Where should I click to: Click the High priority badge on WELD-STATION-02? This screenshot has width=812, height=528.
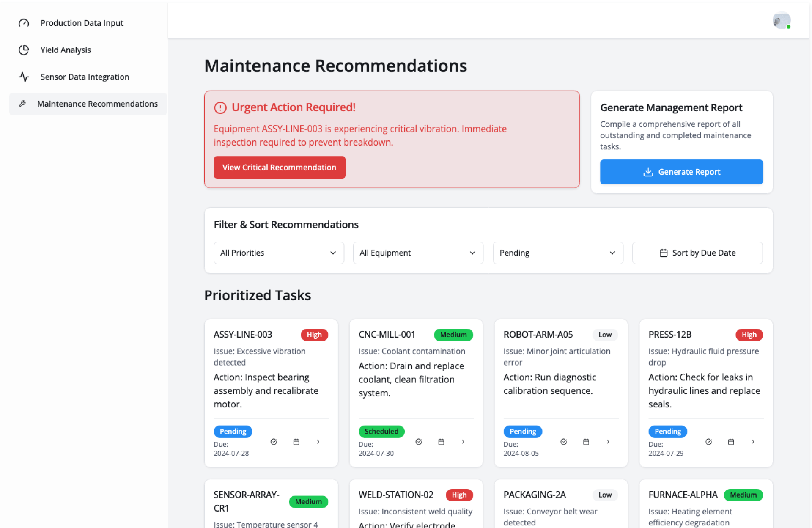point(459,495)
